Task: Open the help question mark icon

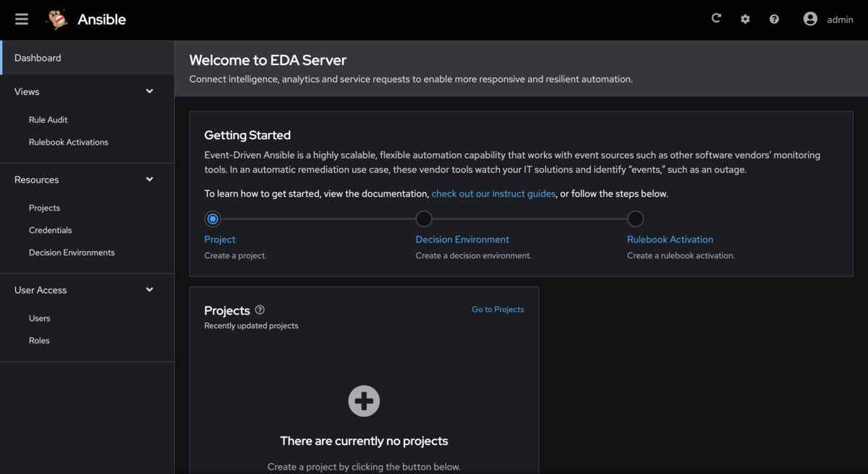Action: pos(774,18)
